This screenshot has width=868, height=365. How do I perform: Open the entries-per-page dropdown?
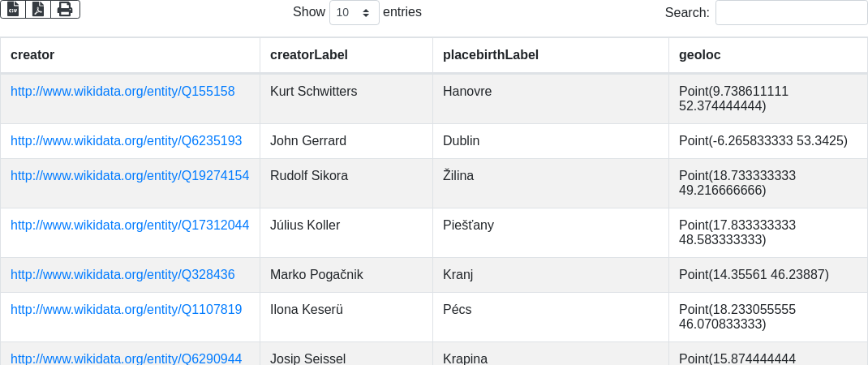point(355,13)
